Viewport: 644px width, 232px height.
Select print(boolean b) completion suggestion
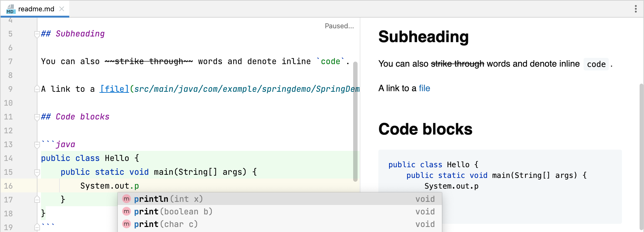[x=280, y=212]
